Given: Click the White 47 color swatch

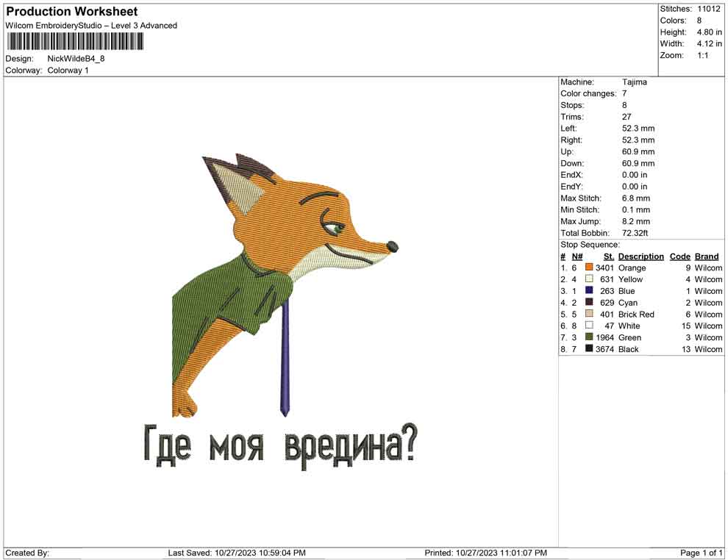Looking at the screenshot, I should pos(589,326).
